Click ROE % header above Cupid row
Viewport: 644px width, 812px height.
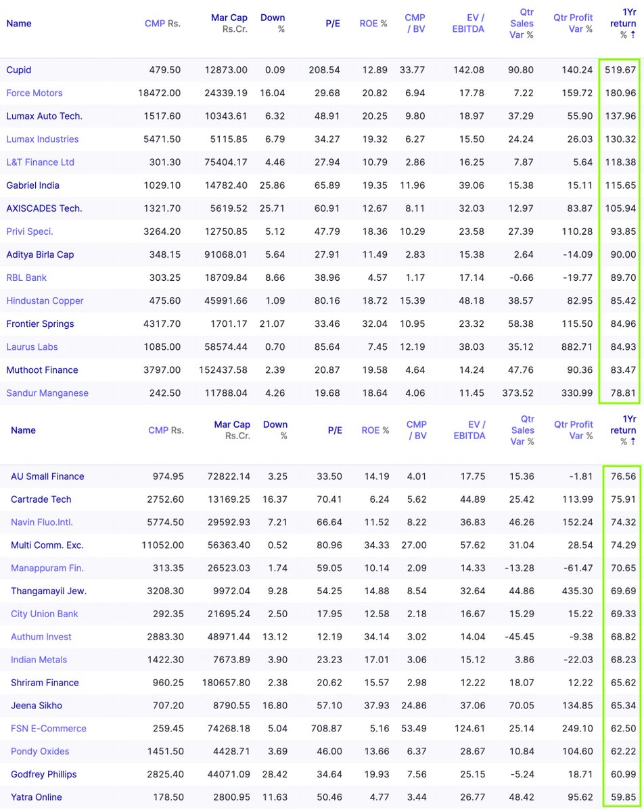point(373,24)
